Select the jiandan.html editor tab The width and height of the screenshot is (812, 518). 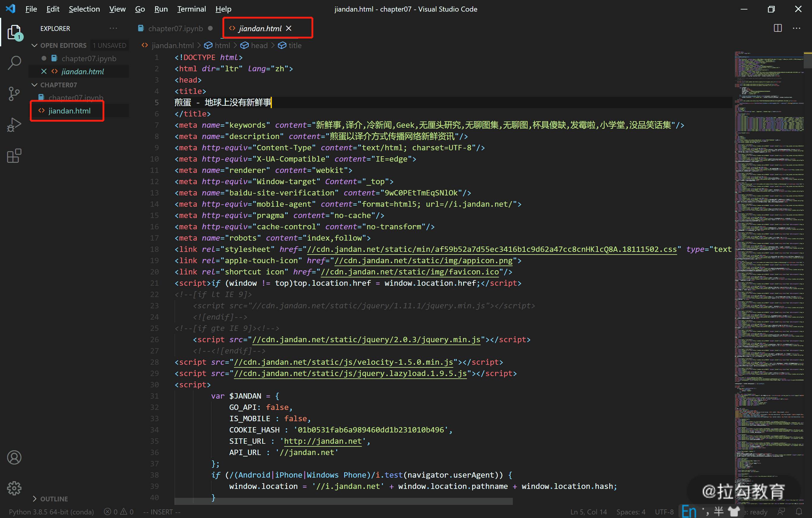click(x=260, y=29)
